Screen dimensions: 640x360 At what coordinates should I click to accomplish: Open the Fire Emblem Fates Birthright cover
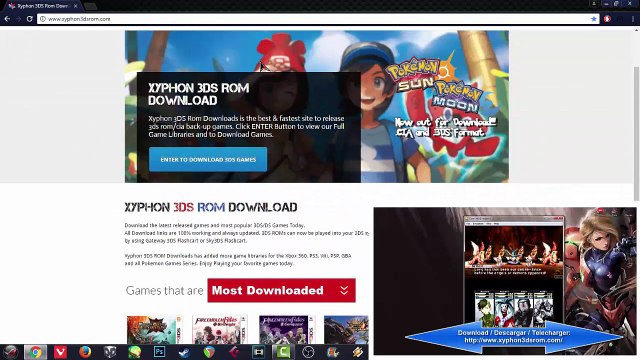coord(220,329)
